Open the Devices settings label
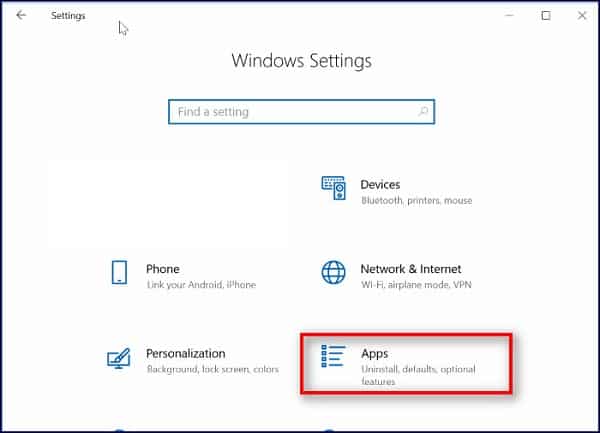Viewport: 600px width, 433px height. 380,184
